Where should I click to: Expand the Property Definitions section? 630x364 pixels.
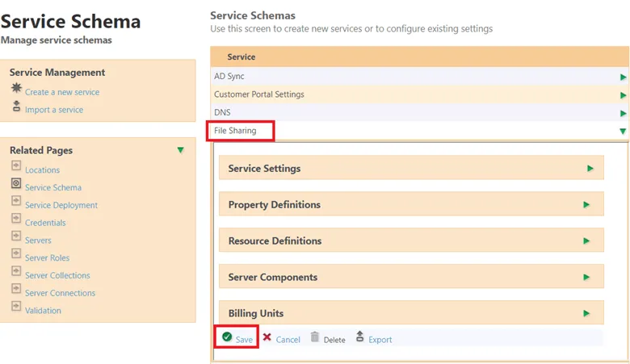point(589,205)
